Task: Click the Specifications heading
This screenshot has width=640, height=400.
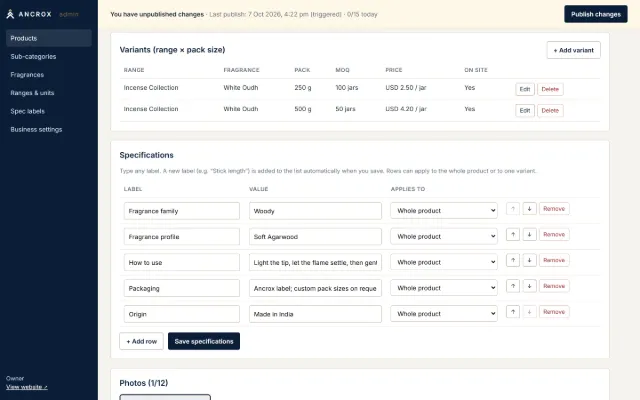Action: [147, 155]
